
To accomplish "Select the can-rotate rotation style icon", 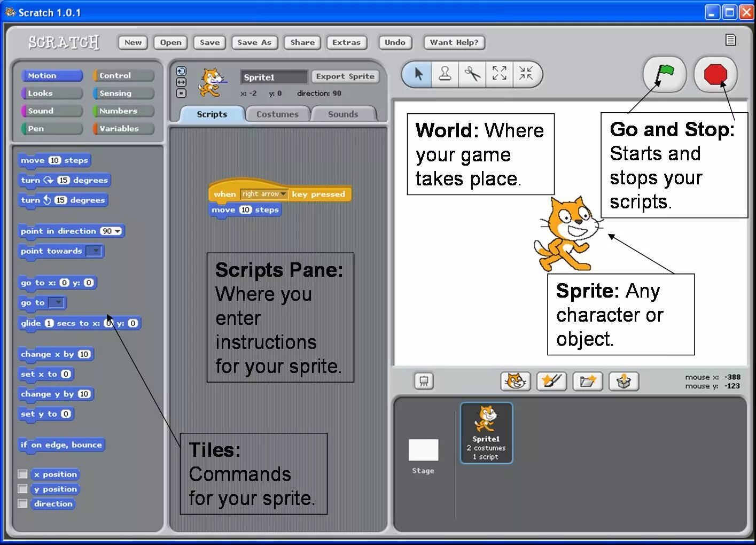I will tap(181, 71).
